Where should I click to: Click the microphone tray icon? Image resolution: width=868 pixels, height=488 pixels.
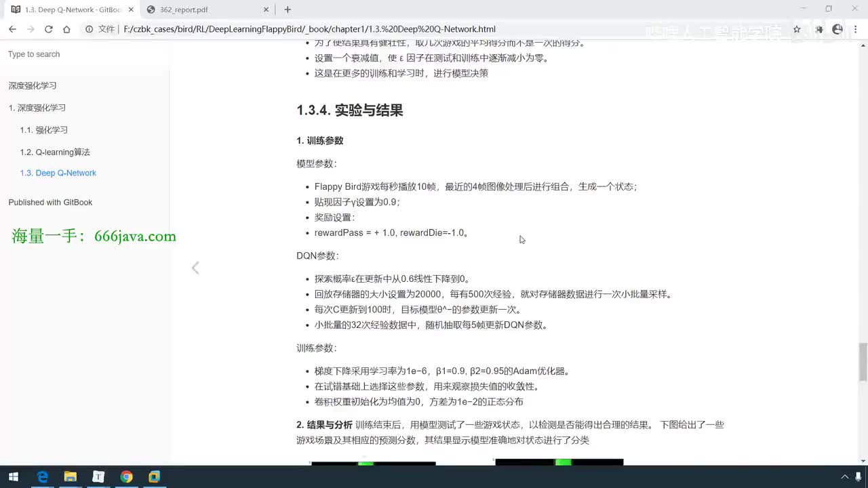pos(859,476)
